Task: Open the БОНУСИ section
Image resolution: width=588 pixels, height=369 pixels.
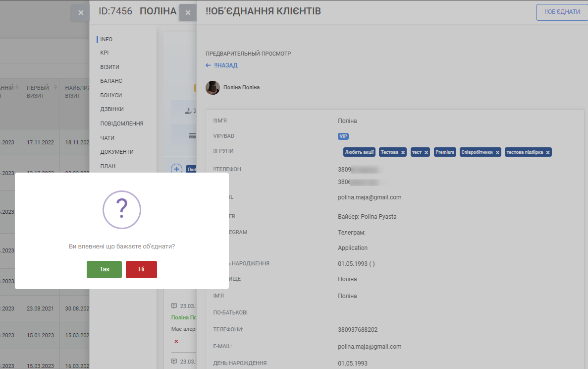Action: [x=111, y=95]
